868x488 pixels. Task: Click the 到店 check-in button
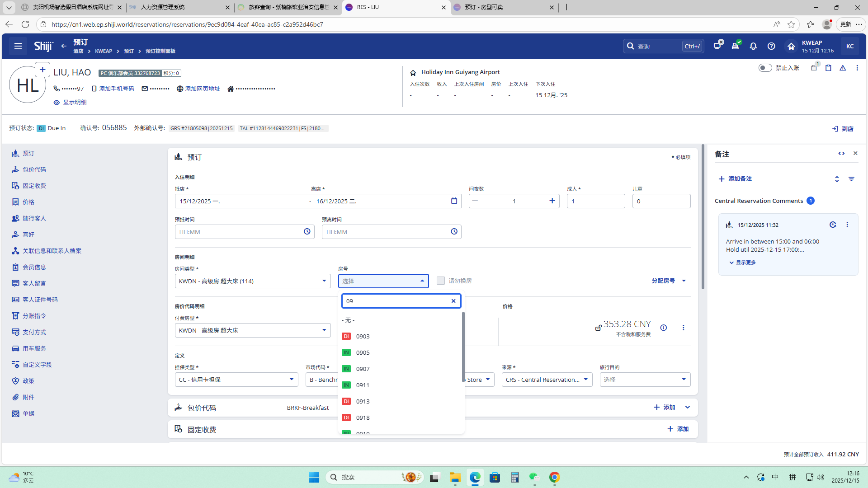click(x=843, y=129)
